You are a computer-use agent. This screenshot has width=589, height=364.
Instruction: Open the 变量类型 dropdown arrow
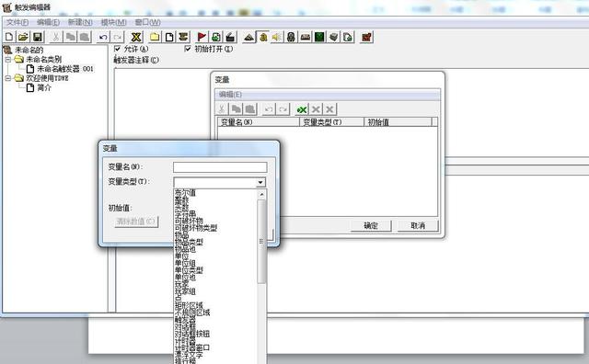coord(260,183)
